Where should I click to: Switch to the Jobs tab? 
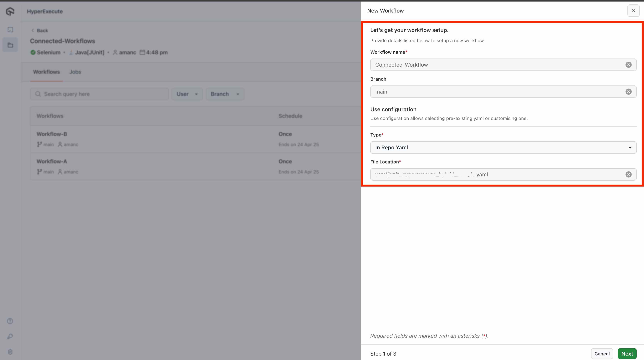75,72
